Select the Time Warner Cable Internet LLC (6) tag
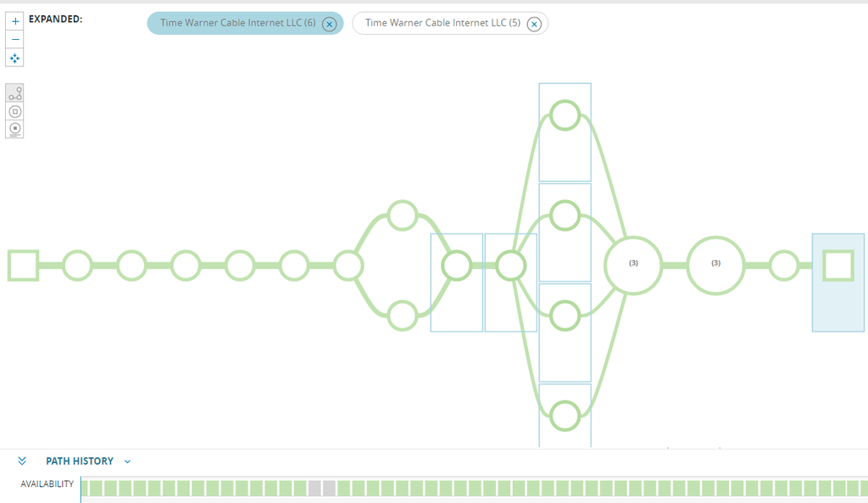The width and height of the screenshot is (868, 503). tap(237, 23)
